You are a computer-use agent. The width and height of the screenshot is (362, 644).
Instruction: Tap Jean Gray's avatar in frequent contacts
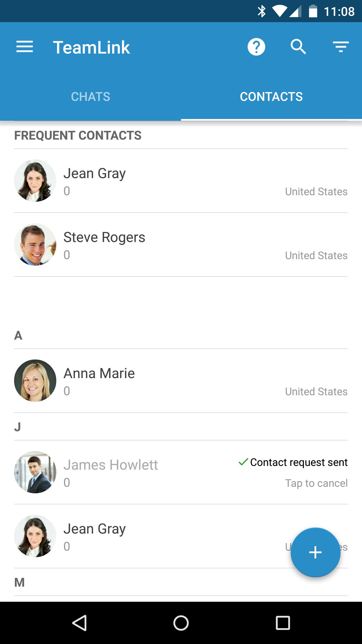35,181
